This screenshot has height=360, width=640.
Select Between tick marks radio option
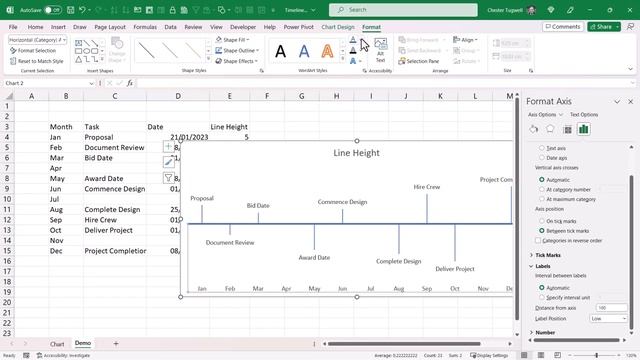542,231
